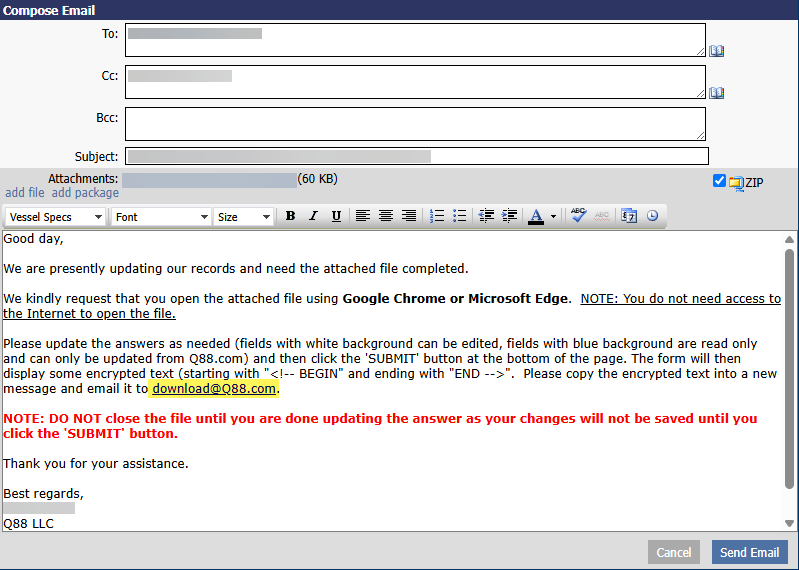
Task: Open the Size dropdown
Action: [243, 217]
